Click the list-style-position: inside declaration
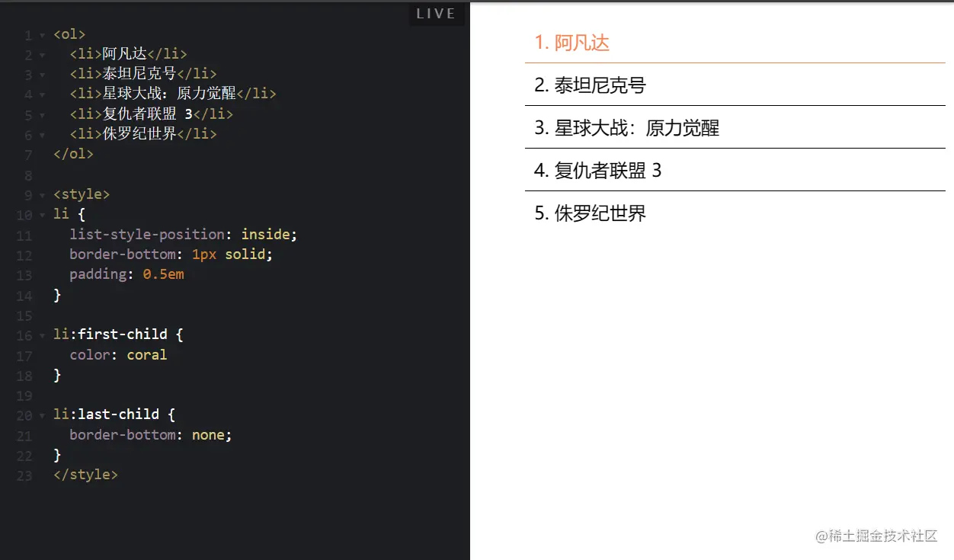954x560 pixels. [x=184, y=234]
